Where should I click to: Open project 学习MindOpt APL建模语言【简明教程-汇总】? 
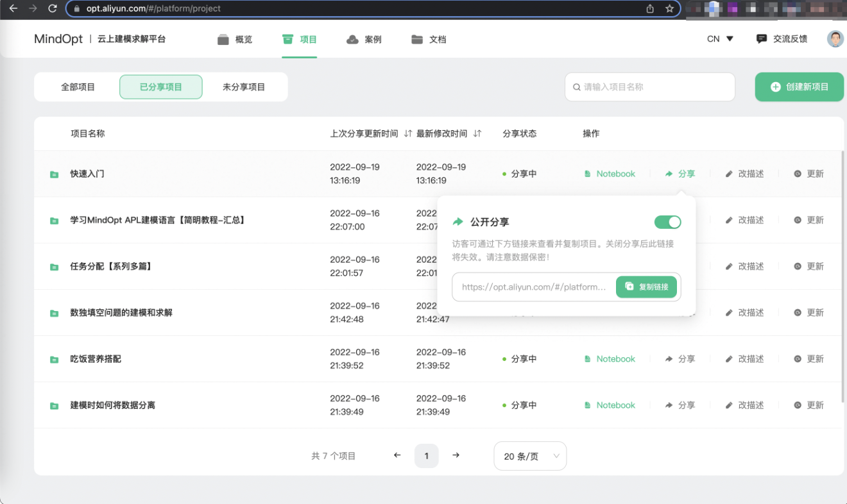tap(158, 220)
